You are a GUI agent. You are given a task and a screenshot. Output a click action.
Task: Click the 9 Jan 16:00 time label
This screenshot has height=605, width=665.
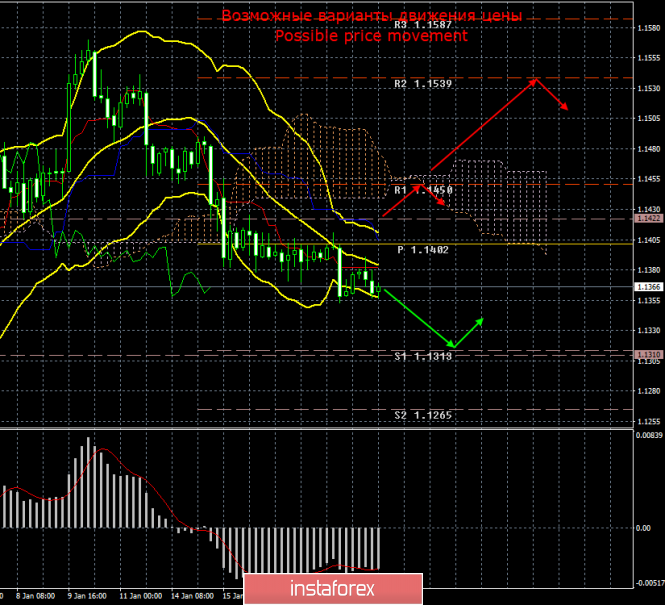coord(87,596)
